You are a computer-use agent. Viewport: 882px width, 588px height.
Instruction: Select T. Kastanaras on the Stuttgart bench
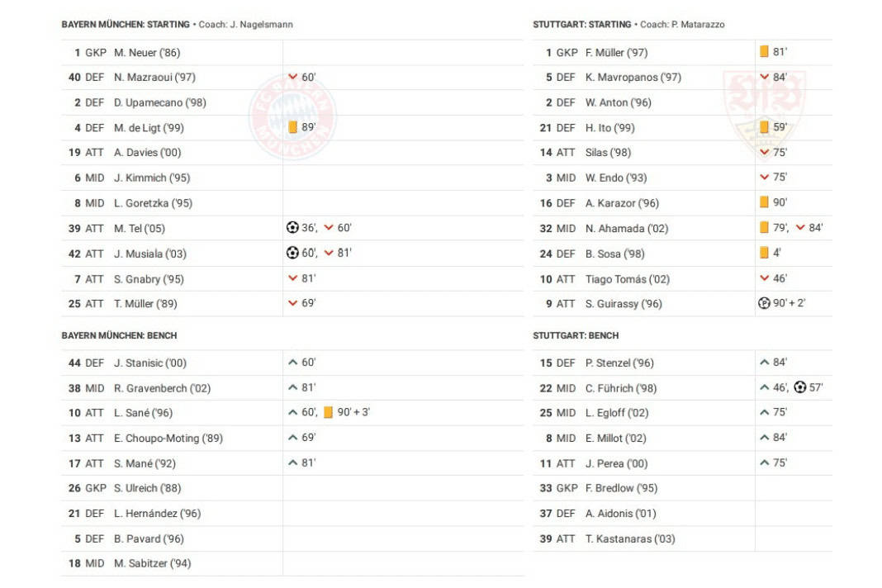point(630,539)
